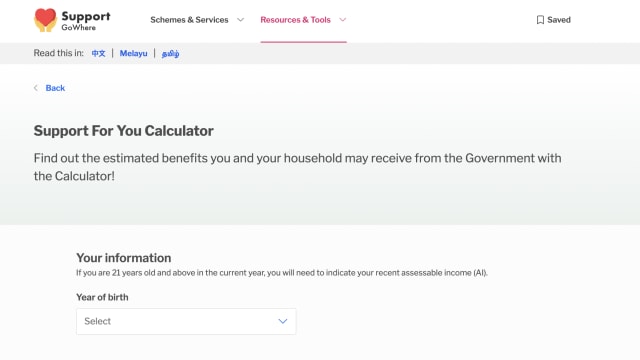Switch language to Chinese 中文
The image size is (640, 360).
point(98,53)
